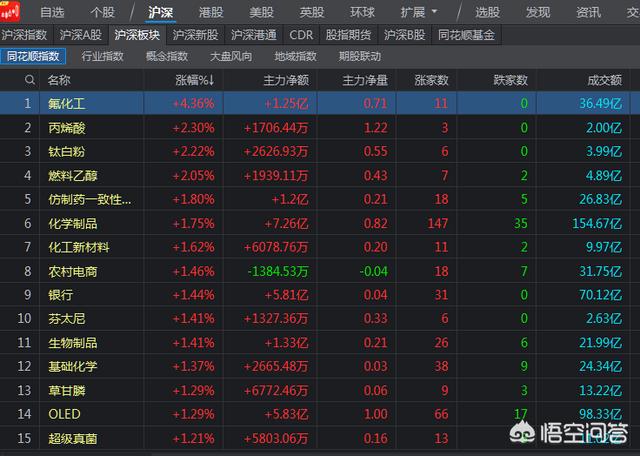Sort by the 主力净量 column header
The height and width of the screenshot is (456, 640).
pyautogui.click(x=365, y=80)
